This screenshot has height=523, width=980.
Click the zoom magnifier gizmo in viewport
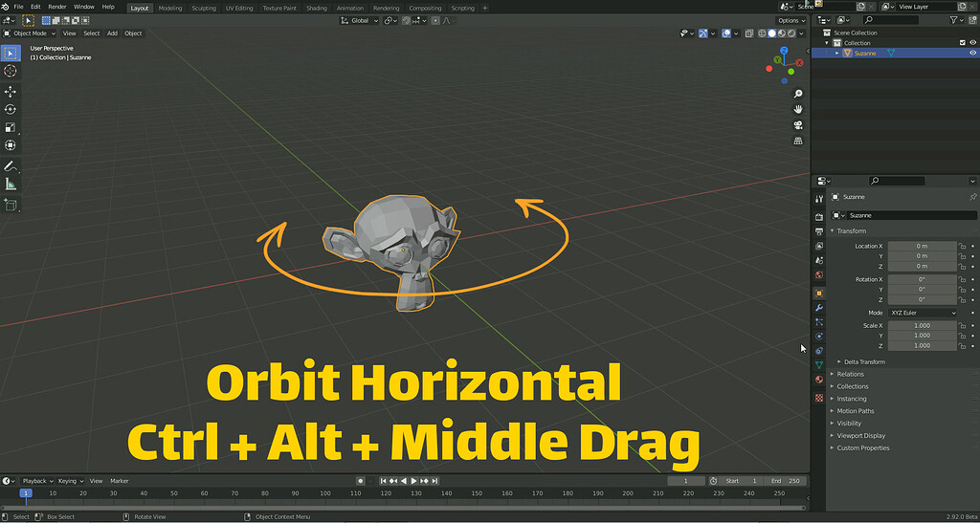click(x=798, y=94)
